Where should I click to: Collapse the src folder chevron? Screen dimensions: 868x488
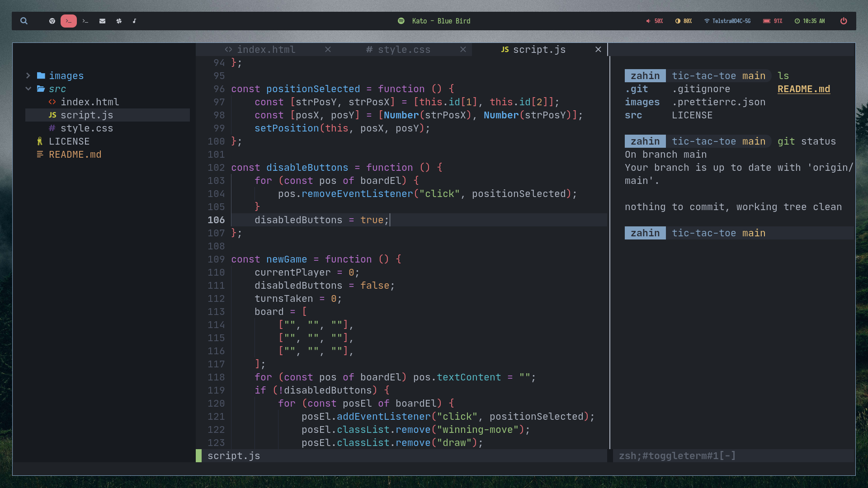pos(28,89)
